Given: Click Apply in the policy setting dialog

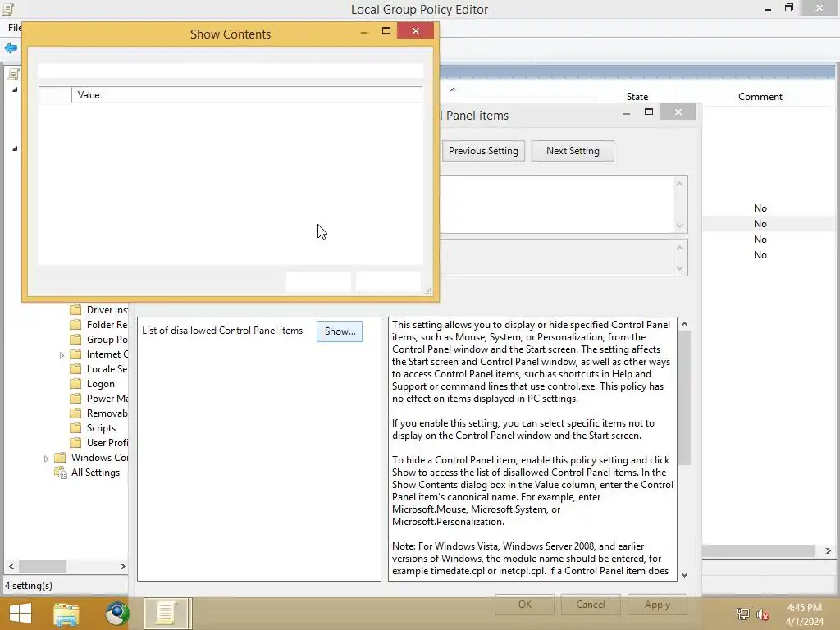Looking at the screenshot, I should 657,605.
